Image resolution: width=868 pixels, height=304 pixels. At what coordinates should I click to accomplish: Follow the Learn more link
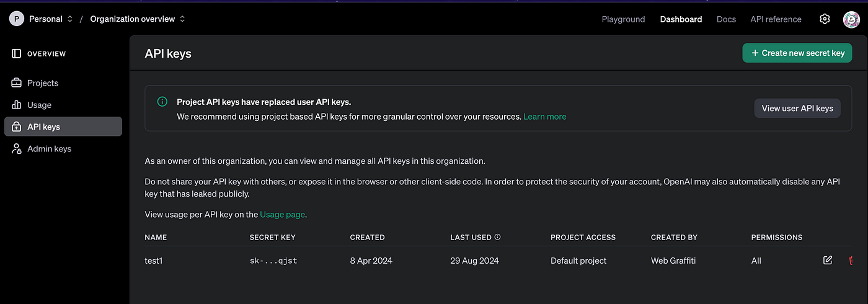pyautogui.click(x=544, y=117)
